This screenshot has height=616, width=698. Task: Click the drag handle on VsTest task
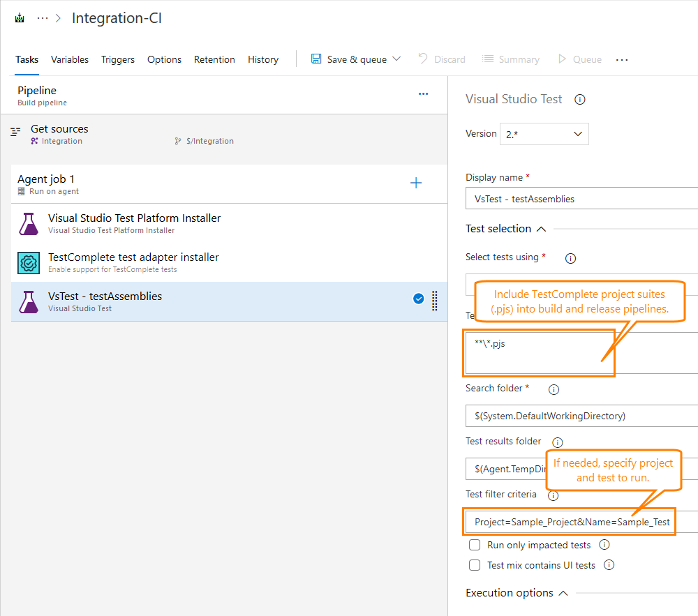(x=435, y=300)
